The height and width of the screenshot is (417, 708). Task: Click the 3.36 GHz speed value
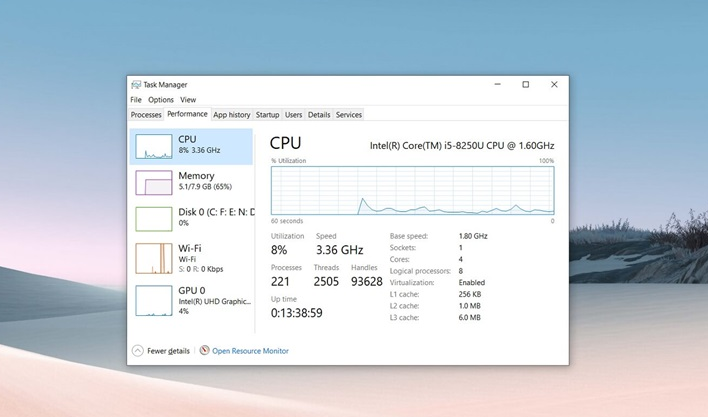coord(340,250)
